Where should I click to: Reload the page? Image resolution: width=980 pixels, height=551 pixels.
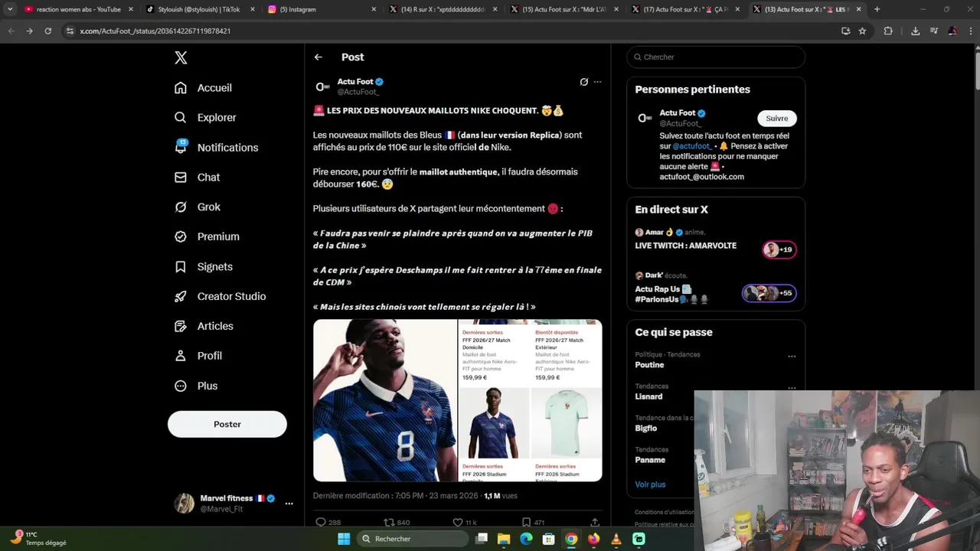coord(47,31)
